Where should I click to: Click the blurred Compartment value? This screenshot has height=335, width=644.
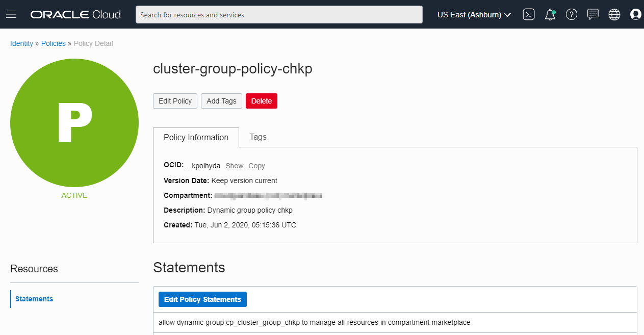268,195
